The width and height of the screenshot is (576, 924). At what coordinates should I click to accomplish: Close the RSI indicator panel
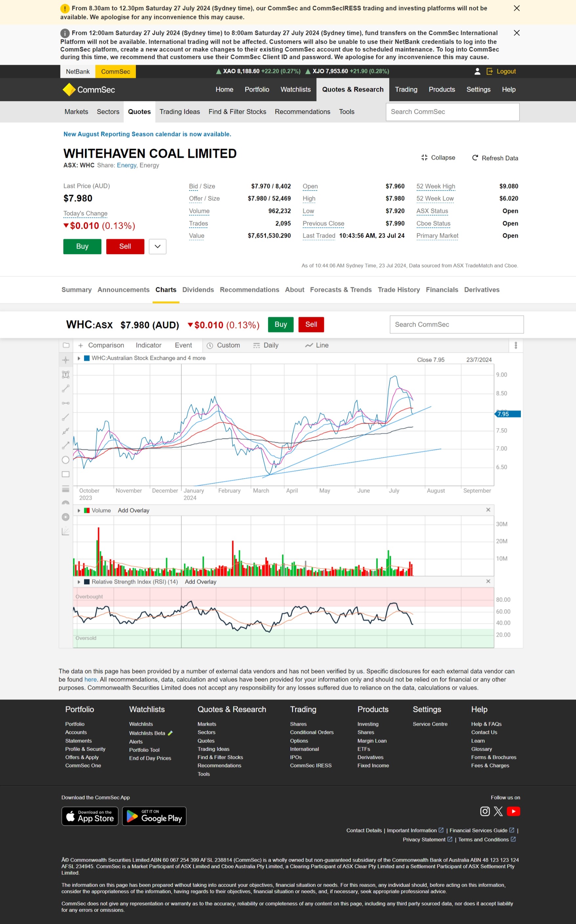[x=488, y=581]
